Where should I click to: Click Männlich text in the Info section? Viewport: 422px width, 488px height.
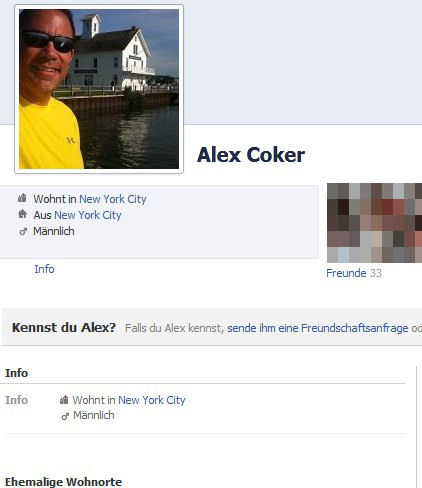click(x=94, y=415)
